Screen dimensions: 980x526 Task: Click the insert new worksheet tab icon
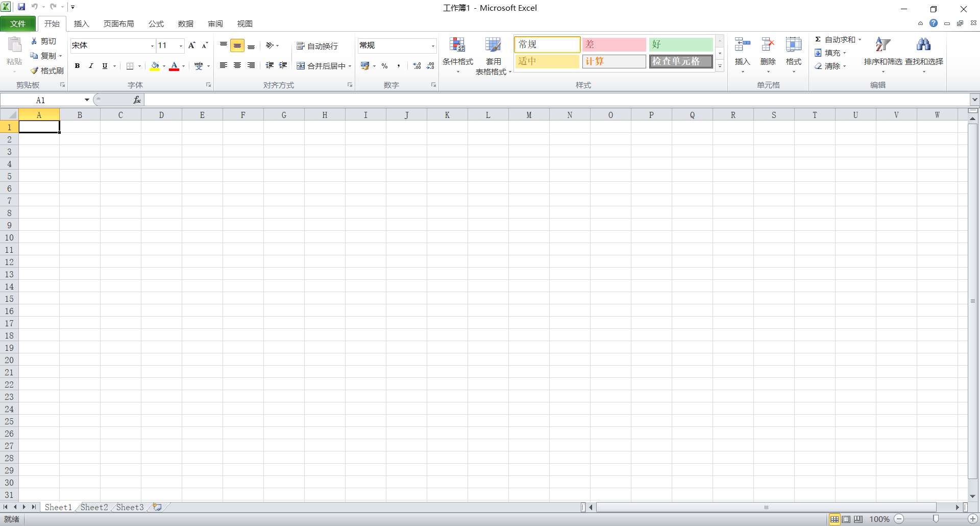click(x=157, y=507)
